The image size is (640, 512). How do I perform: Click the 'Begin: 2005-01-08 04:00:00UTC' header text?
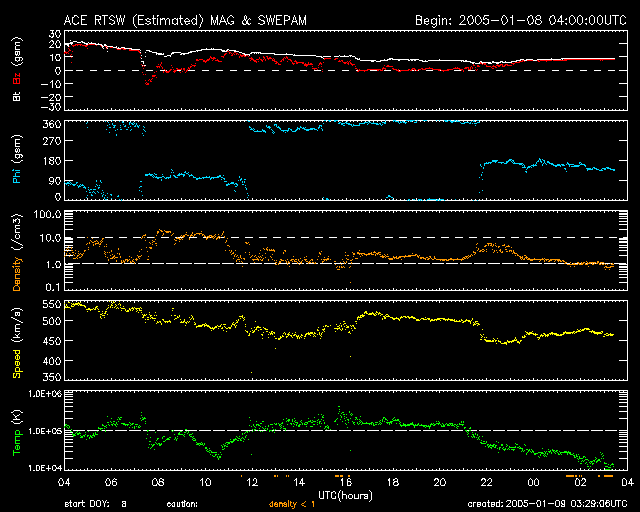pos(521,20)
